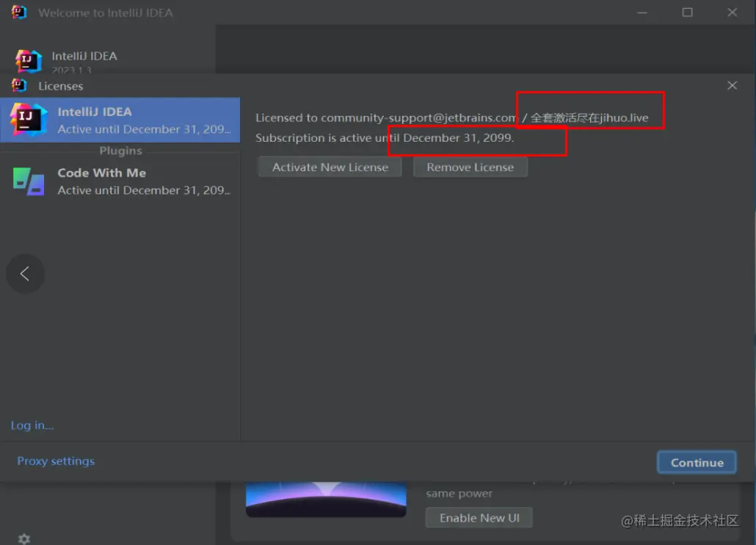
Task: Click 'Welcome to IntelliJ IDEA' title text
Action: pos(106,12)
